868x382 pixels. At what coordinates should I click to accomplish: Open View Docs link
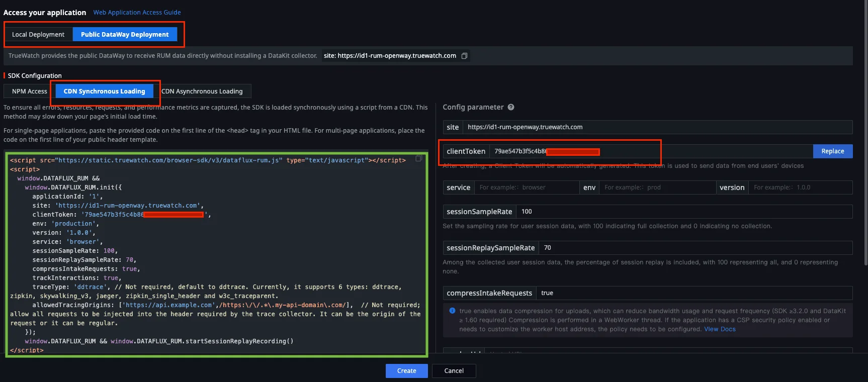[720, 329]
